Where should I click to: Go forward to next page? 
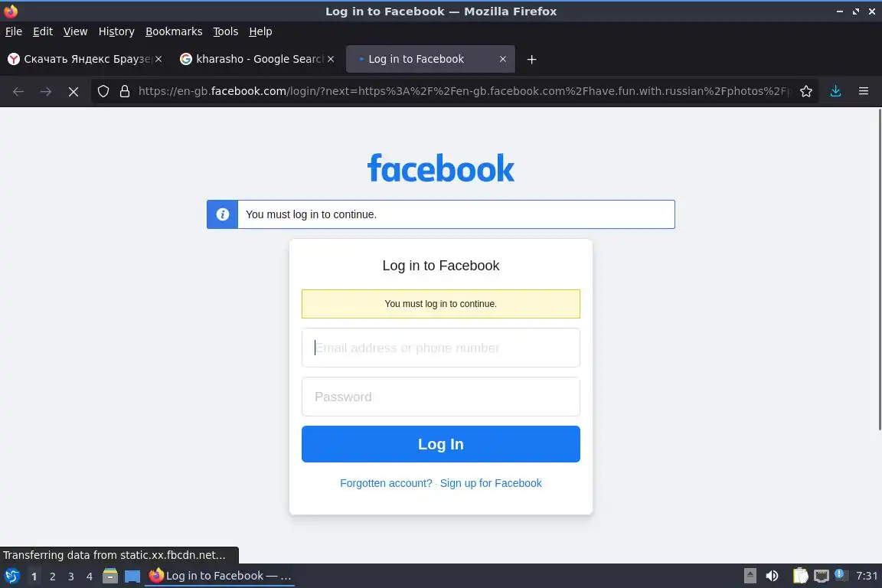coord(46,91)
